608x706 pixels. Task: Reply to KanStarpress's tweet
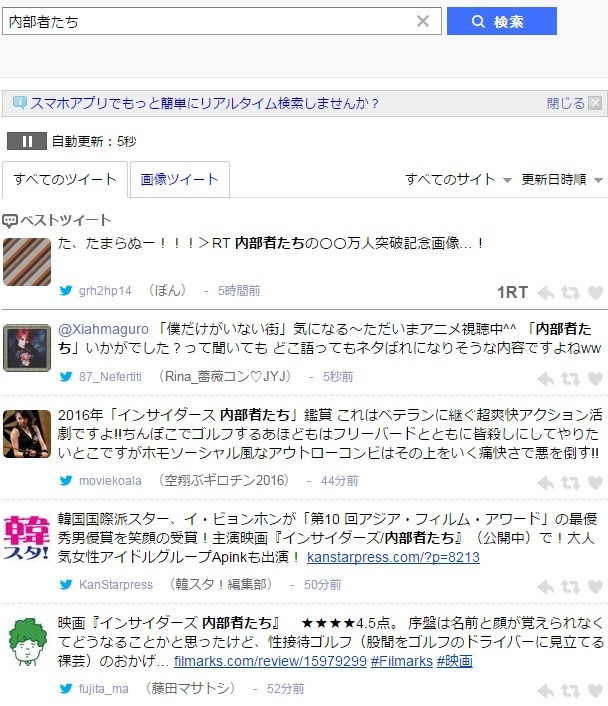(546, 587)
